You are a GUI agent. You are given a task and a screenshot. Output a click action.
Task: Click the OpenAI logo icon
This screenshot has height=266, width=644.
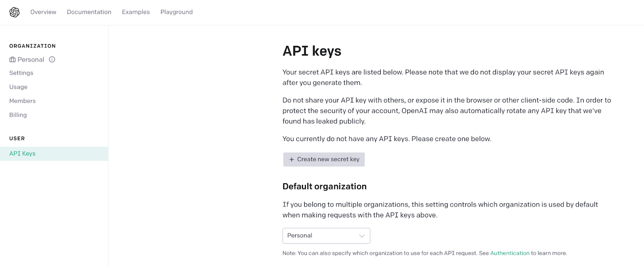tap(14, 12)
